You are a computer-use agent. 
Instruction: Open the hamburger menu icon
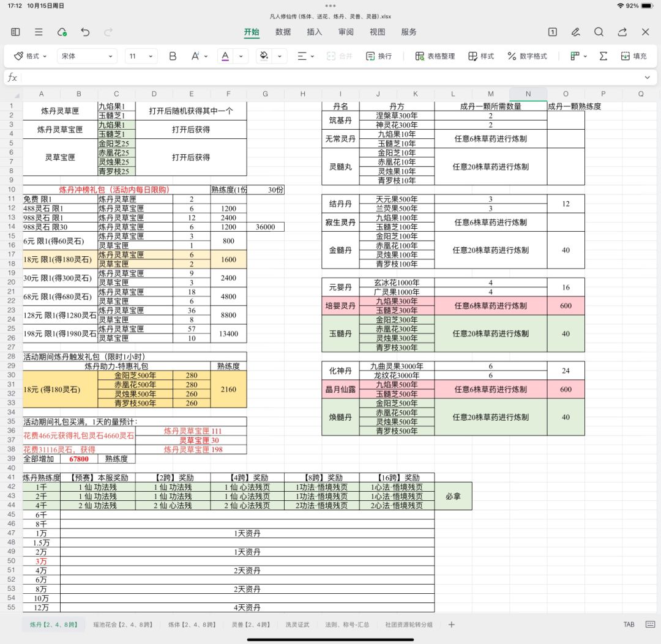39,32
